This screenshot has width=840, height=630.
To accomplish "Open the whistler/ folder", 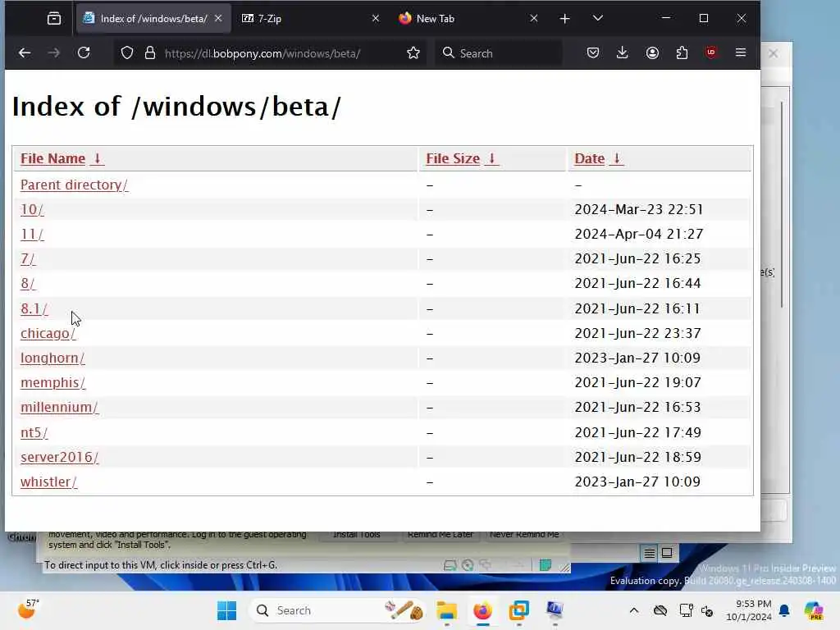I will pyautogui.click(x=48, y=482).
